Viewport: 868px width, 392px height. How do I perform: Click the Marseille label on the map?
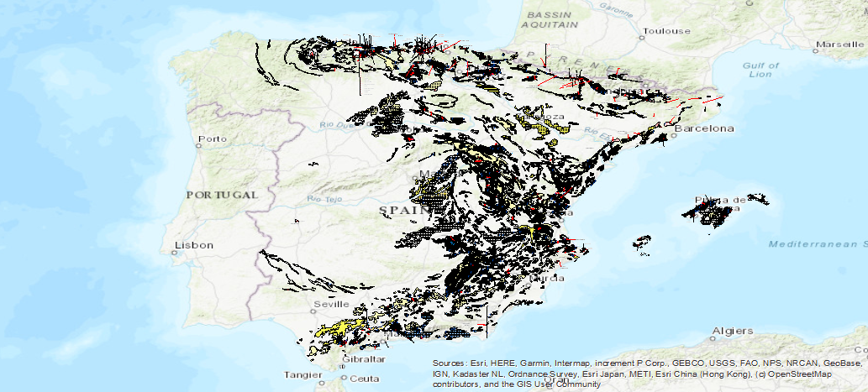click(844, 43)
